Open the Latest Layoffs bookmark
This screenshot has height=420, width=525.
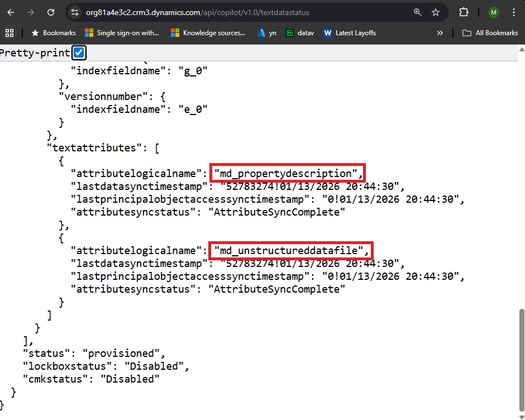350,33
